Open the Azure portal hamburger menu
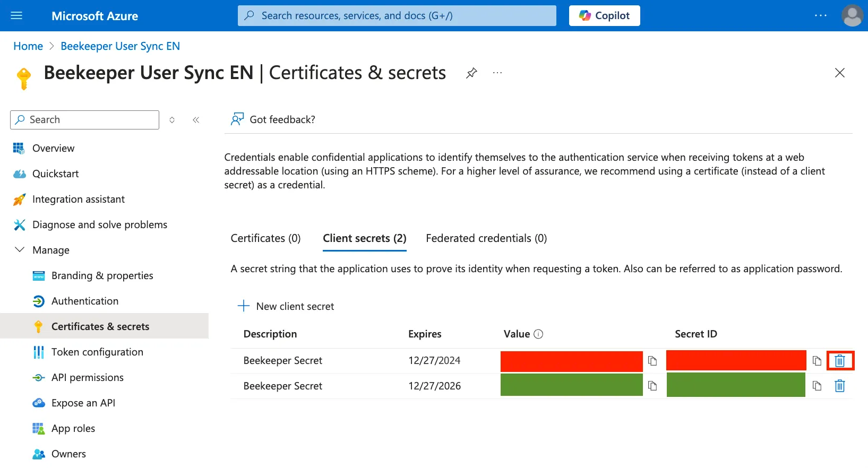This screenshot has height=468, width=868. [x=16, y=15]
